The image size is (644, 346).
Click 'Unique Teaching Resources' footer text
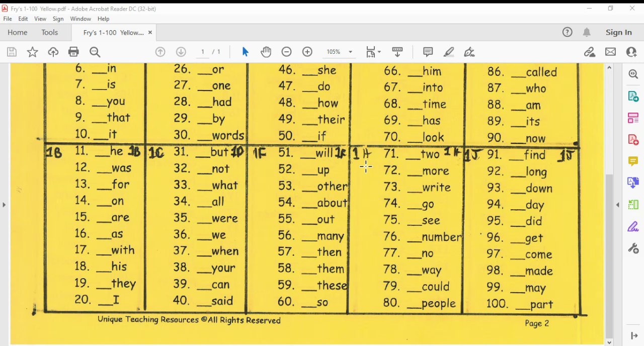(x=148, y=319)
